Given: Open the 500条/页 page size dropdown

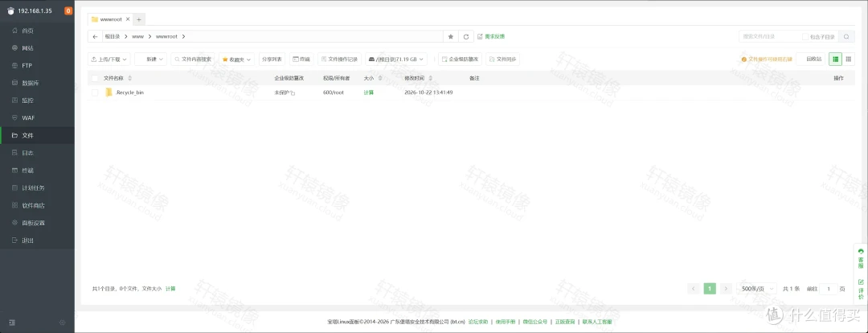Looking at the screenshot, I should (756, 289).
